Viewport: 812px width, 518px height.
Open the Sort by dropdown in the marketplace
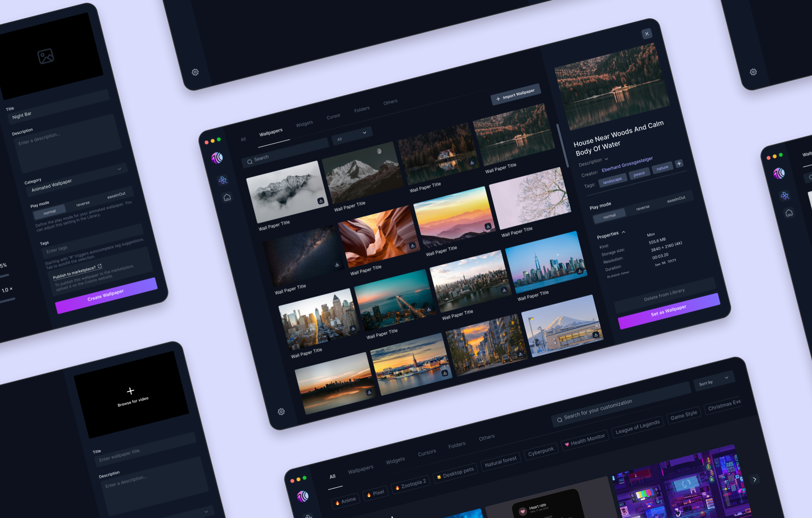click(714, 381)
